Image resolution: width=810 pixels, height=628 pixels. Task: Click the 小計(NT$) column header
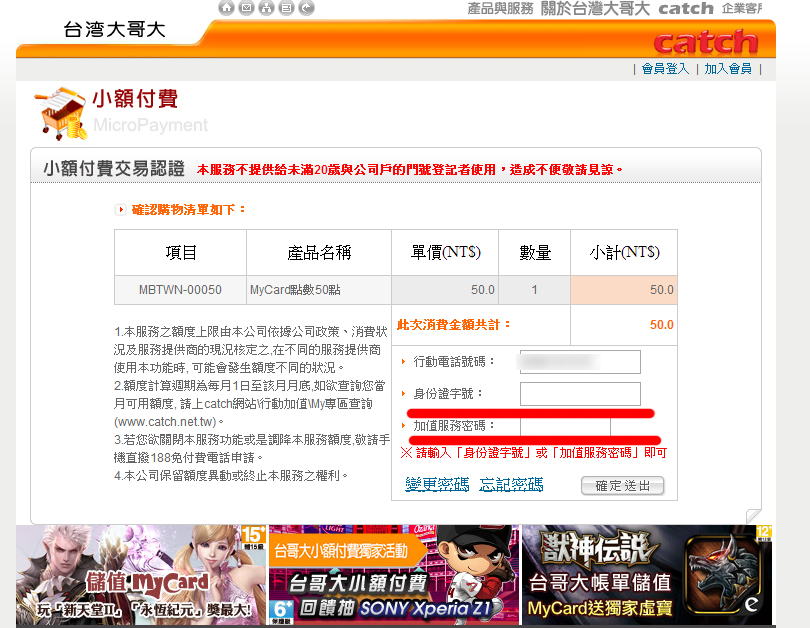624,253
